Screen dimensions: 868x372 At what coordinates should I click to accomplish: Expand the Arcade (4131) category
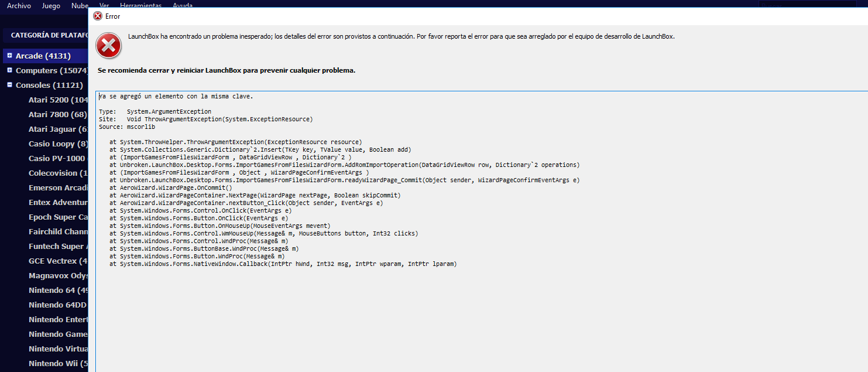tap(9, 56)
